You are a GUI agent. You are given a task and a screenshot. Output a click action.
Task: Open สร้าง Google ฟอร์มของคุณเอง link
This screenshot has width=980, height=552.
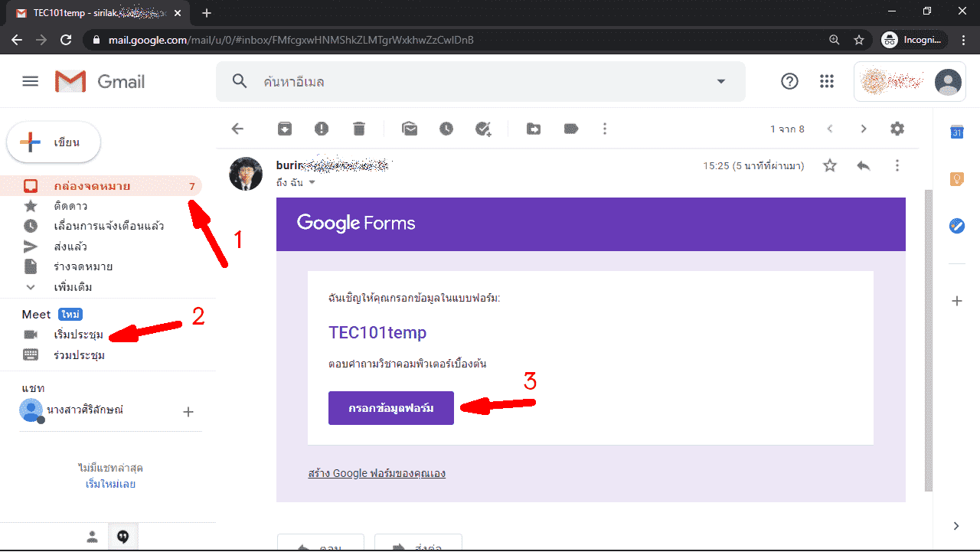[377, 473]
